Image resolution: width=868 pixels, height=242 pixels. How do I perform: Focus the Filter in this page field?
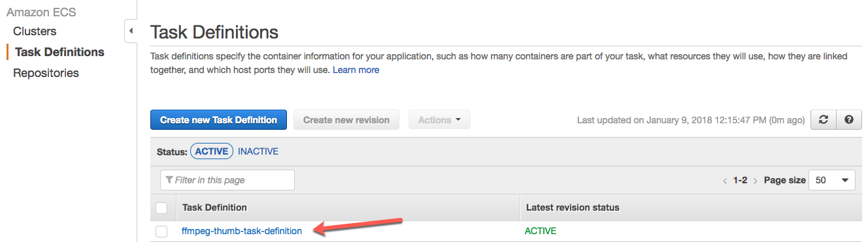[x=227, y=180]
